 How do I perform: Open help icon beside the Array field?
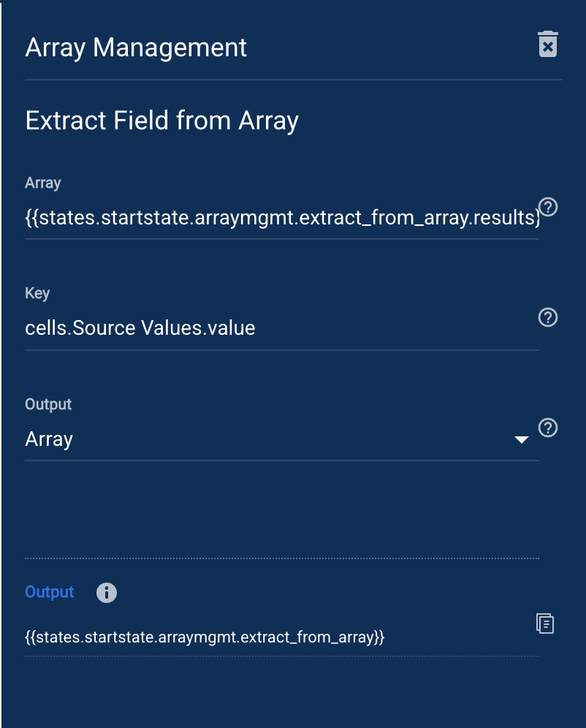[x=548, y=207]
